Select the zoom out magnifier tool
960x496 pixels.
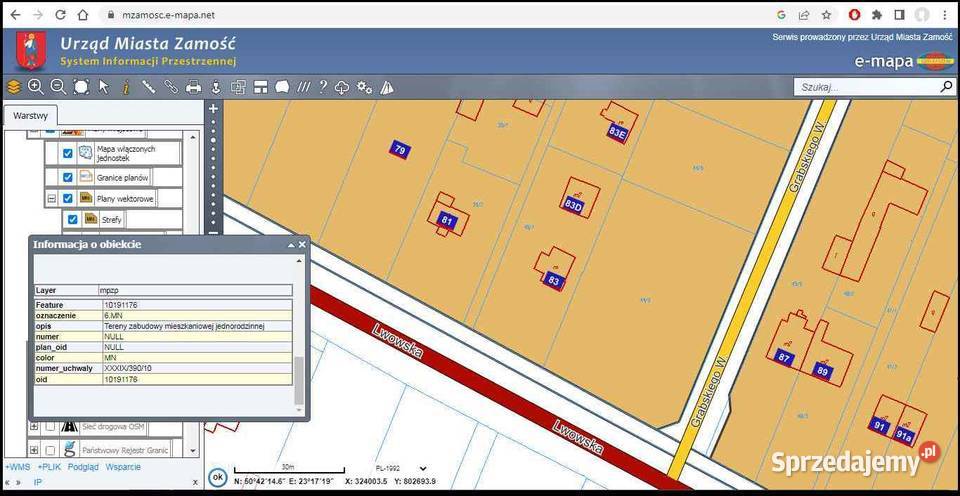click(58, 87)
